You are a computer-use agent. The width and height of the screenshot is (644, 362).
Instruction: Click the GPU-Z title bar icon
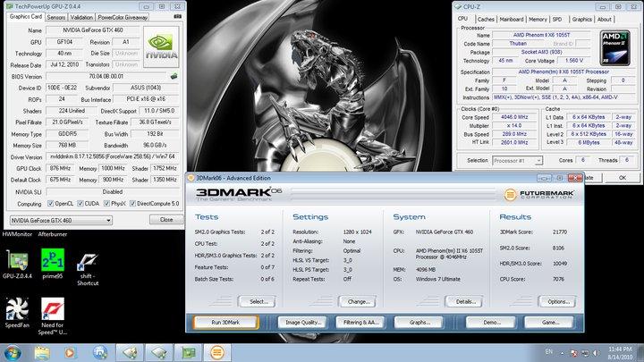click(9, 6)
